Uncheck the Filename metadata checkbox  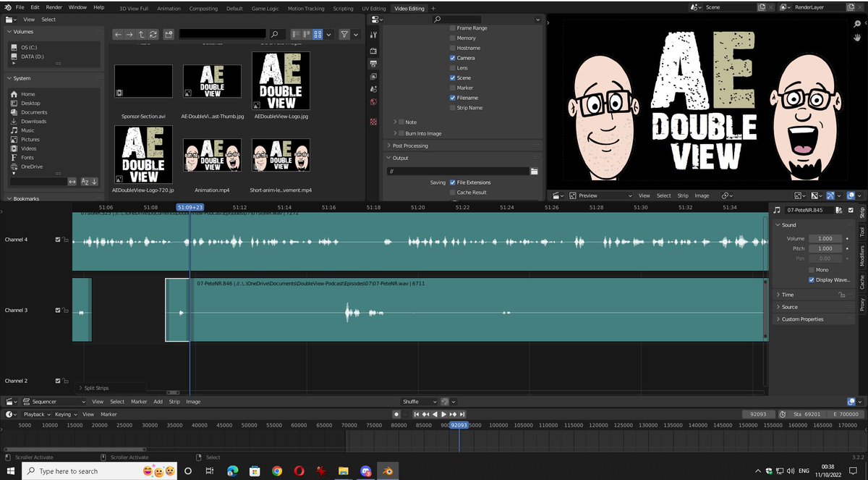[453, 97]
